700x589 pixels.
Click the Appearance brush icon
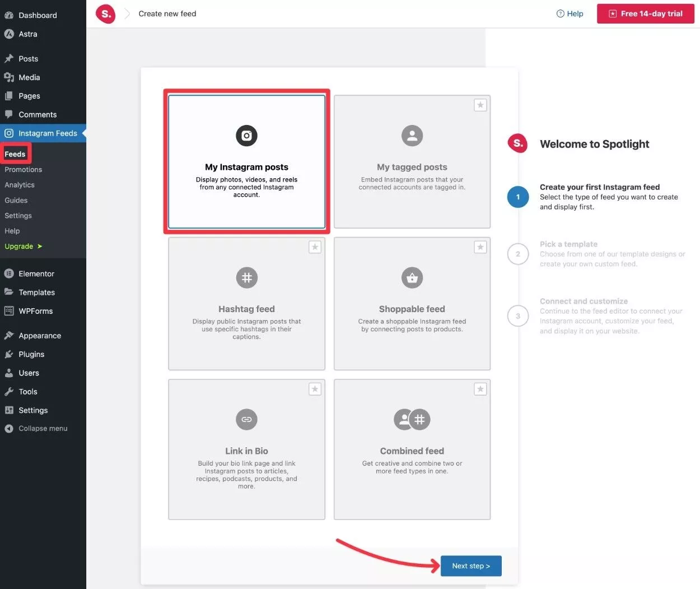[9, 335]
